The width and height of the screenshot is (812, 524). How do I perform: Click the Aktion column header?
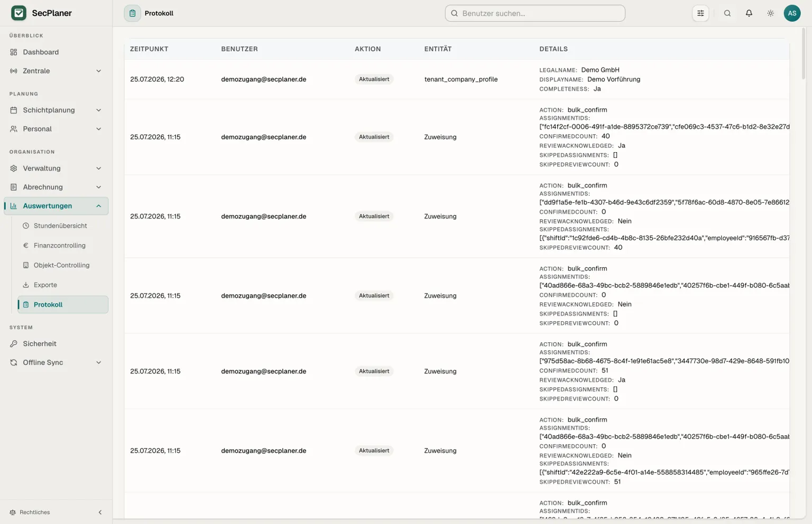click(x=368, y=49)
